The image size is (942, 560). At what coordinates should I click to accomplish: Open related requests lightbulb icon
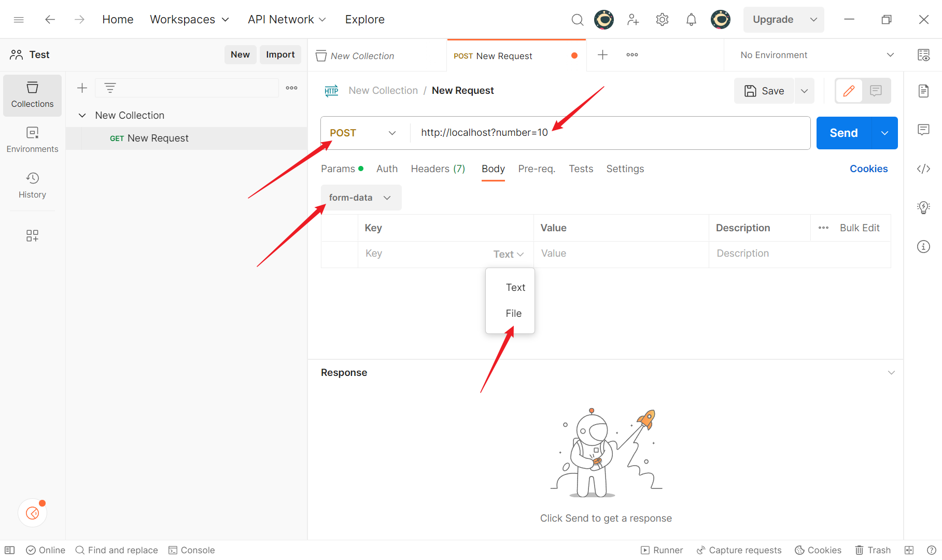[923, 207]
